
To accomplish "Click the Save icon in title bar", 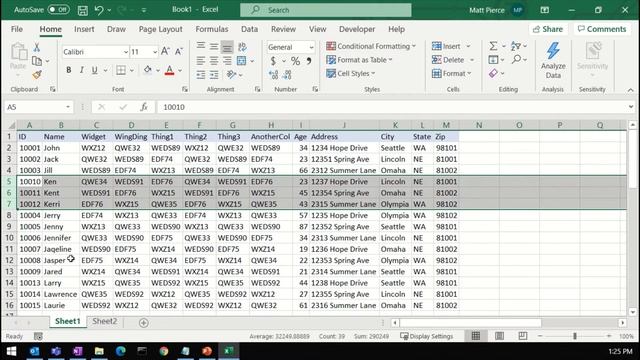I will (82, 10).
